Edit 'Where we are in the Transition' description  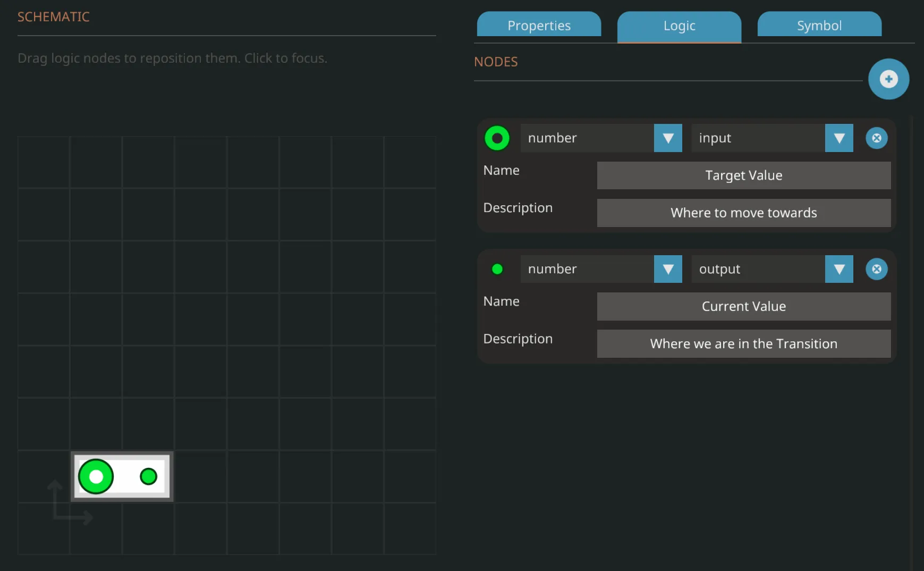click(x=743, y=343)
